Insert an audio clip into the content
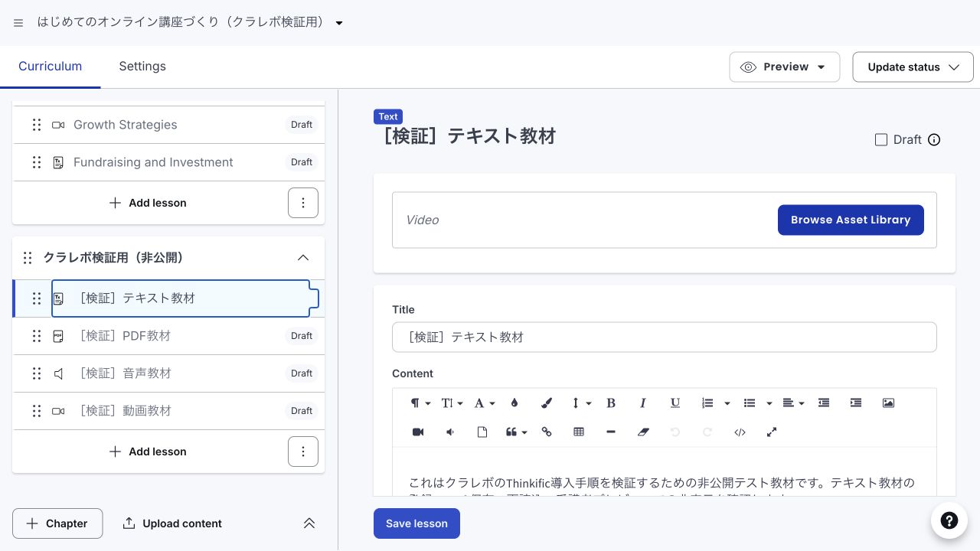The height and width of the screenshot is (551, 980). 450,432
